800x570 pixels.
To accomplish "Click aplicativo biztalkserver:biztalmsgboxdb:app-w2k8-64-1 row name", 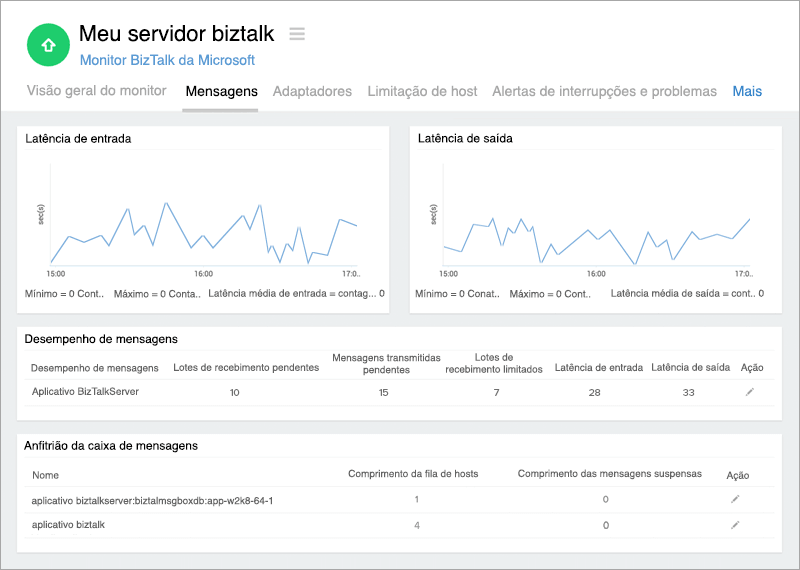I will [152, 501].
